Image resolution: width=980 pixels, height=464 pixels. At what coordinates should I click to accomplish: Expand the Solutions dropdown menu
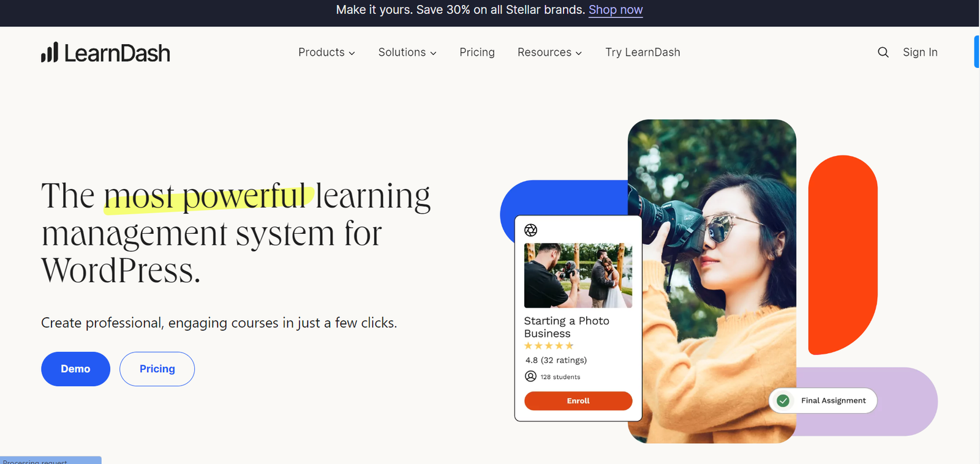(x=407, y=52)
